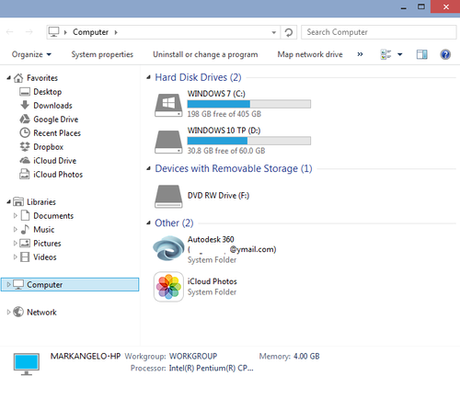Click the Music note icon

click(25, 229)
